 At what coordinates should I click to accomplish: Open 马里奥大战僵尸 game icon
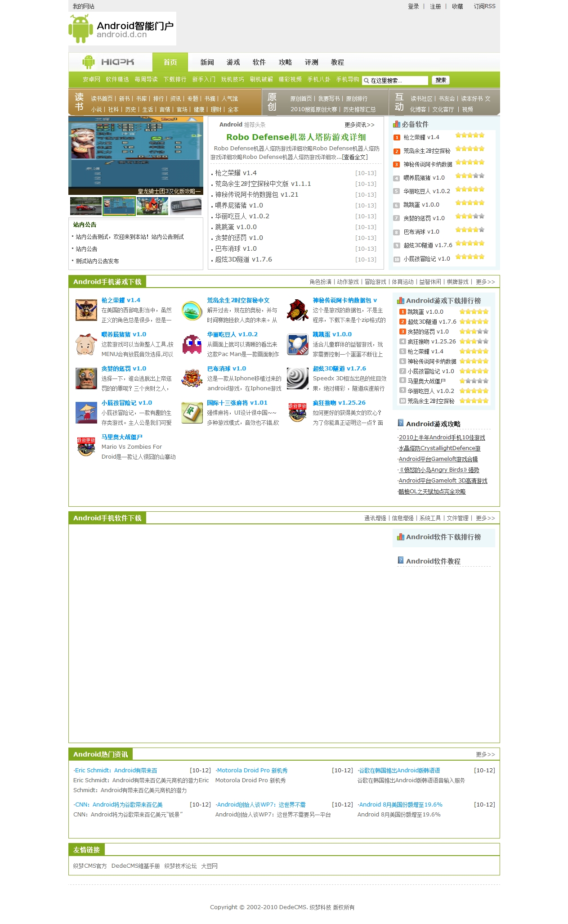[86, 447]
